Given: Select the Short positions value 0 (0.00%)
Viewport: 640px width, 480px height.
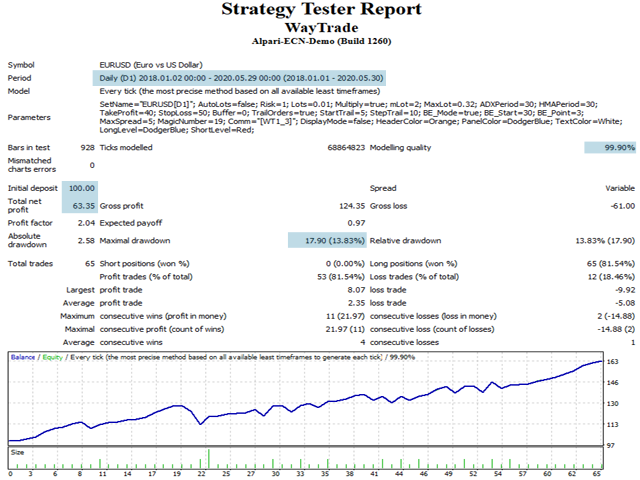Looking at the screenshot, I should click(x=345, y=264).
